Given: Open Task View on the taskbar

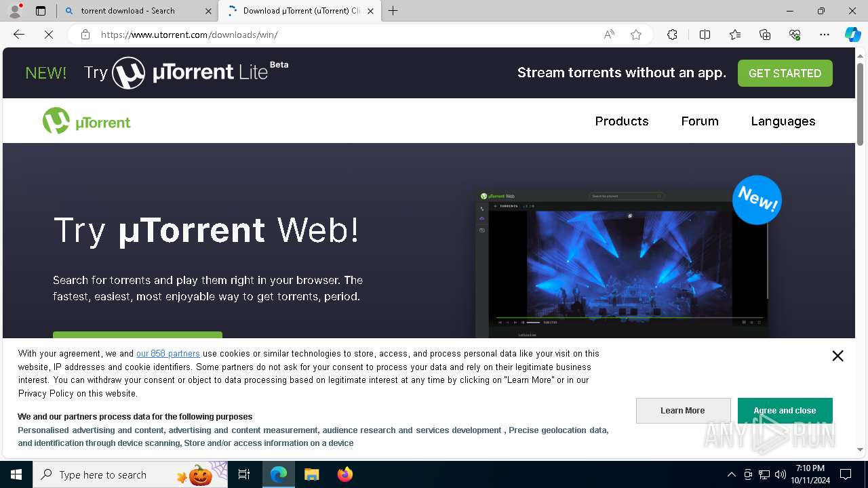Looking at the screenshot, I should (244, 474).
